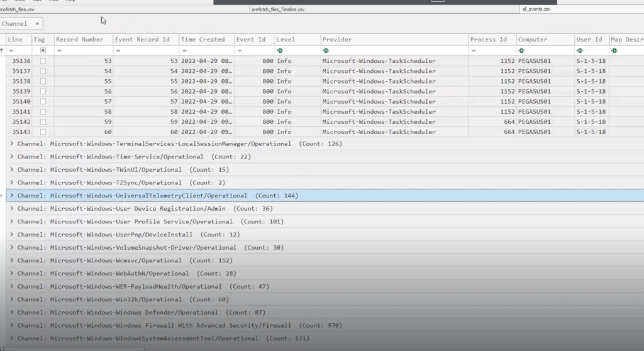
Task: Sort by the Record Number column header
Action: point(84,40)
